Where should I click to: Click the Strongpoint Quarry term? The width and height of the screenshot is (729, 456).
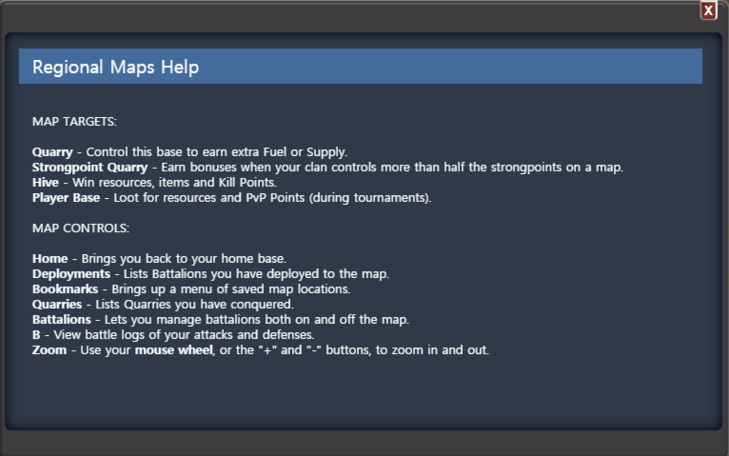tap(90, 167)
